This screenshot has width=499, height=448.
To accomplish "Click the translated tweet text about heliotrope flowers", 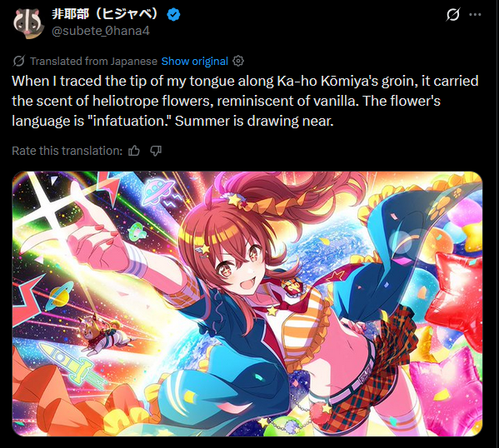I will pyautogui.click(x=245, y=101).
